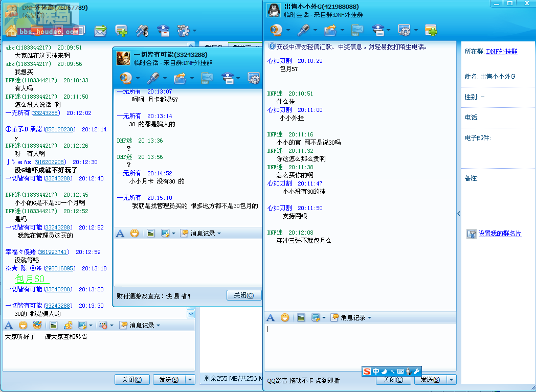The image size is (536, 392).
Task: Click police report icon in 一切皆有可能 chat
Action: point(228,78)
